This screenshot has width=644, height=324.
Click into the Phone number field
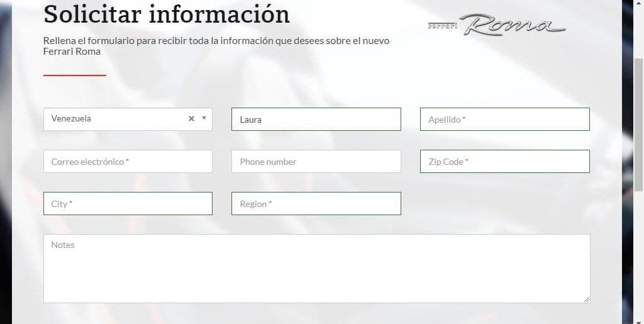coord(316,162)
